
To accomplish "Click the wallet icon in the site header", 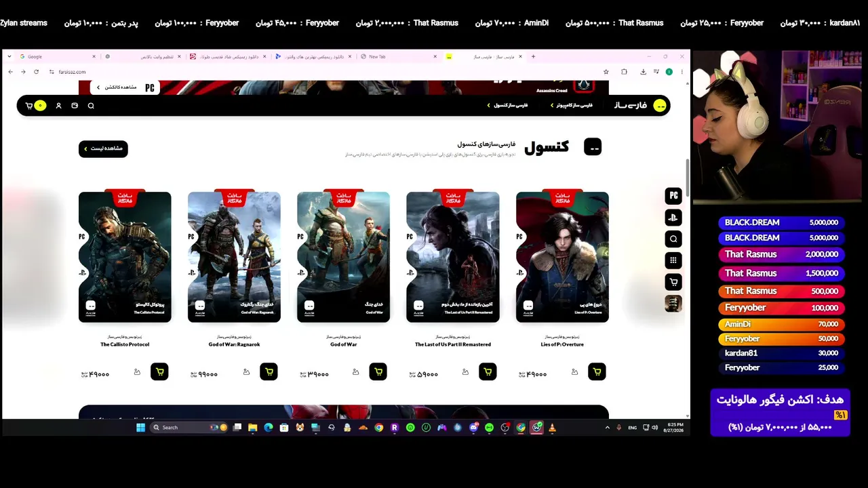I will point(75,106).
